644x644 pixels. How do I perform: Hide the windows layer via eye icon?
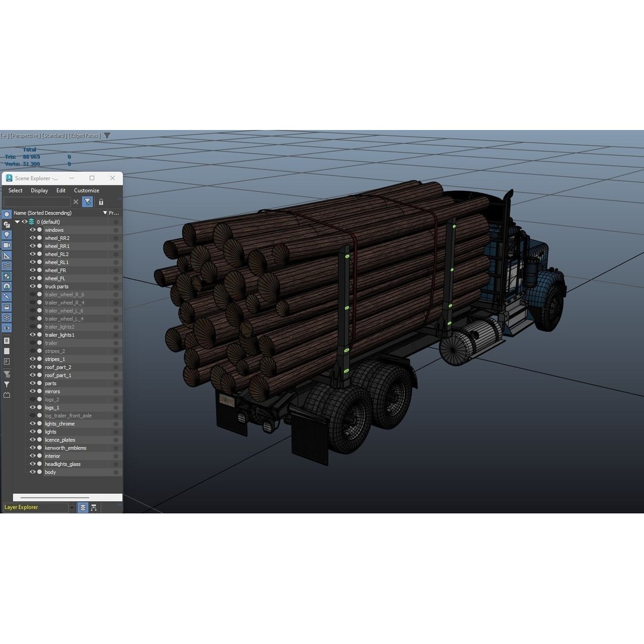pos(34,230)
